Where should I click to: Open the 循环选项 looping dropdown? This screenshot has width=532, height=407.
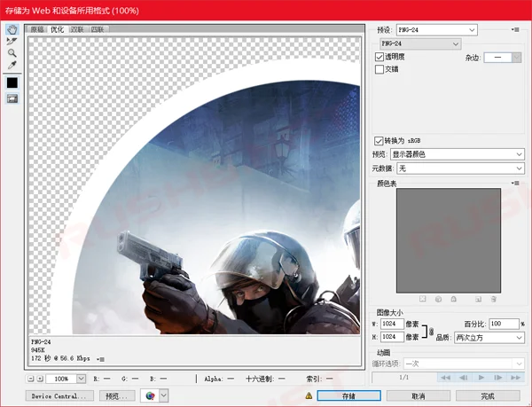(x=464, y=364)
